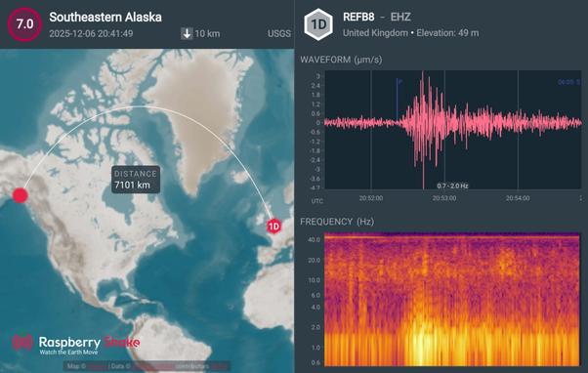Click the 1.0 frequency axis label
588x373 pixels.
coord(315,348)
